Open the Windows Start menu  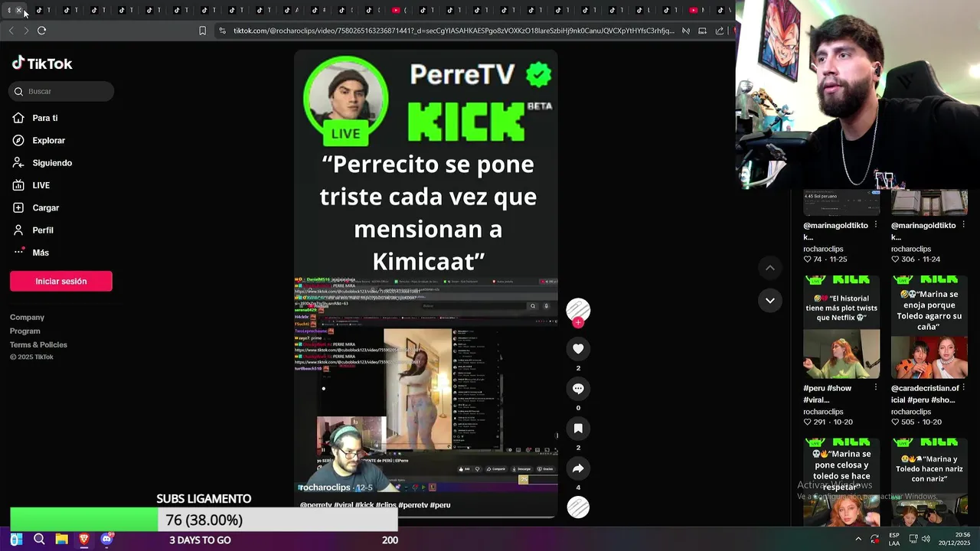coord(16,540)
